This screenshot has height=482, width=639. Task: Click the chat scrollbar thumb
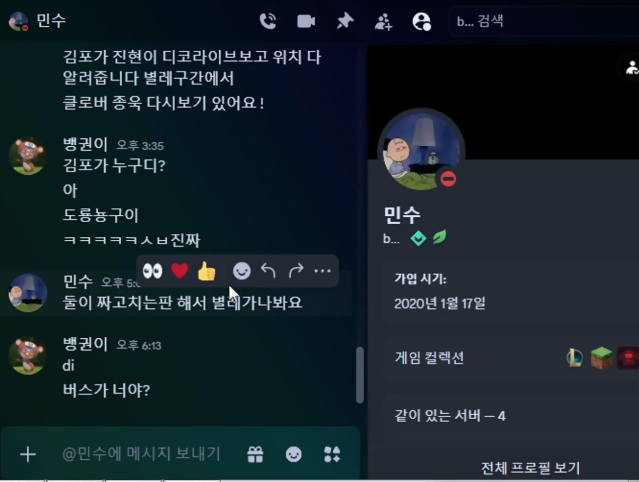tap(359, 375)
